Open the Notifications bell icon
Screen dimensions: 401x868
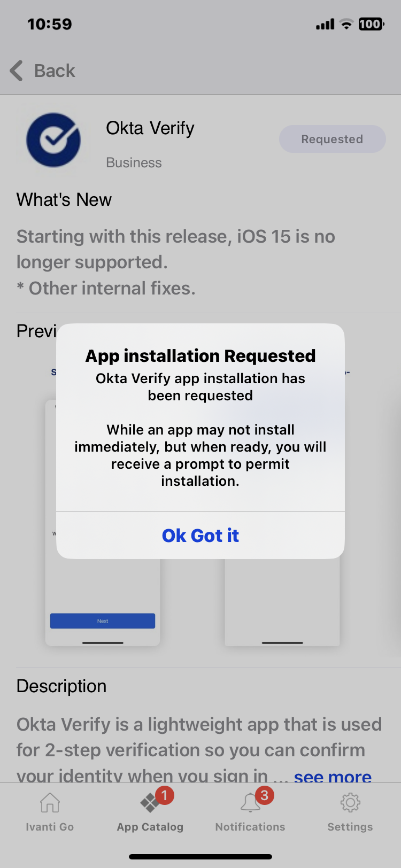250,803
